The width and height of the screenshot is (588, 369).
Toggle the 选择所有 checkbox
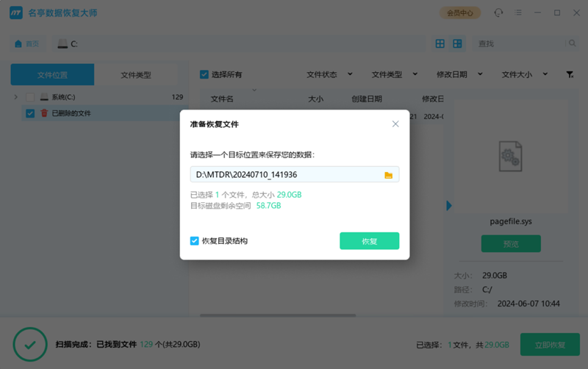[204, 74]
